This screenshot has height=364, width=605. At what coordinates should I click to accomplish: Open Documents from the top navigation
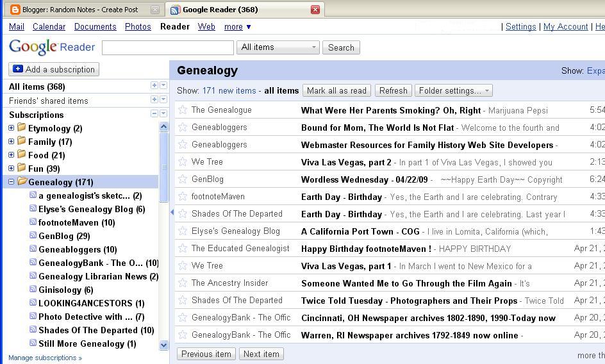pyautogui.click(x=95, y=27)
